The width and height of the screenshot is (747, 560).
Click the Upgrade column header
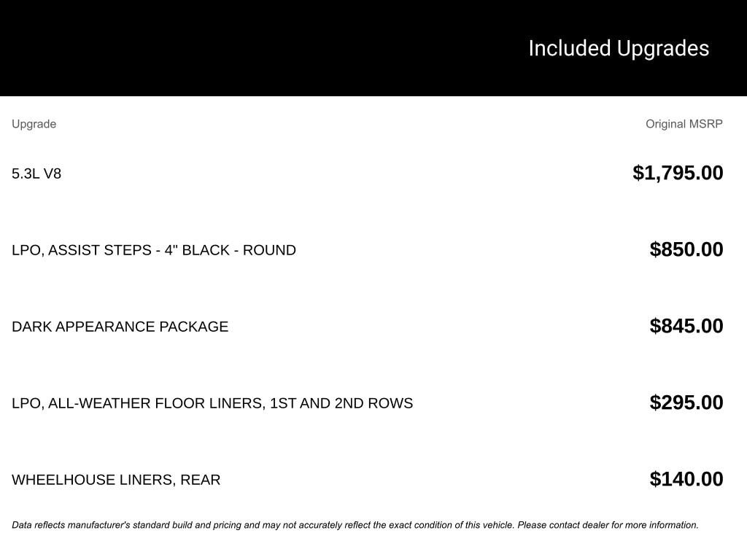tap(34, 124)
